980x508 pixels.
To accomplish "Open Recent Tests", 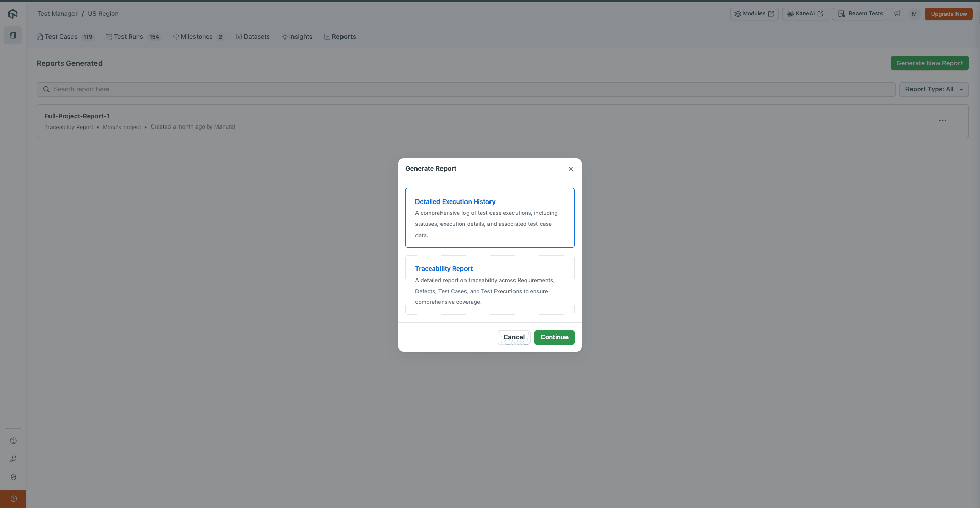I will 859,14.
